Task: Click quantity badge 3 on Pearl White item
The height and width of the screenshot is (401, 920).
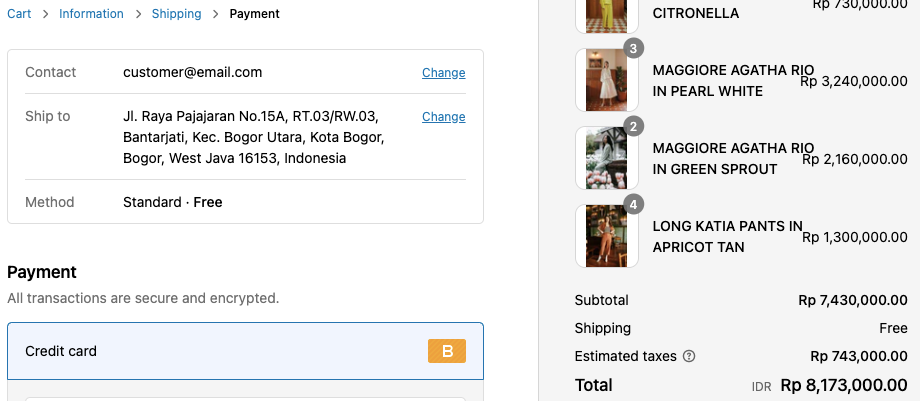Action: pos(633,48)
